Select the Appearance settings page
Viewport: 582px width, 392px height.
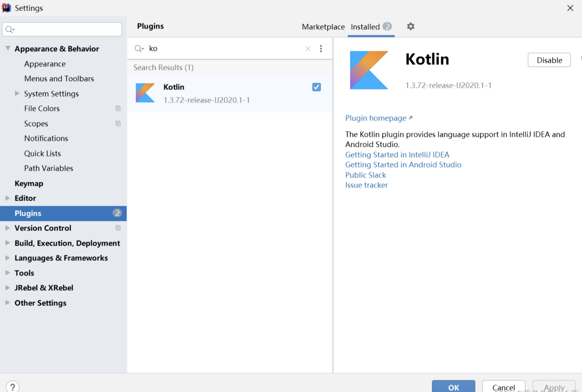pyautogui.click(x=45, y=64)
